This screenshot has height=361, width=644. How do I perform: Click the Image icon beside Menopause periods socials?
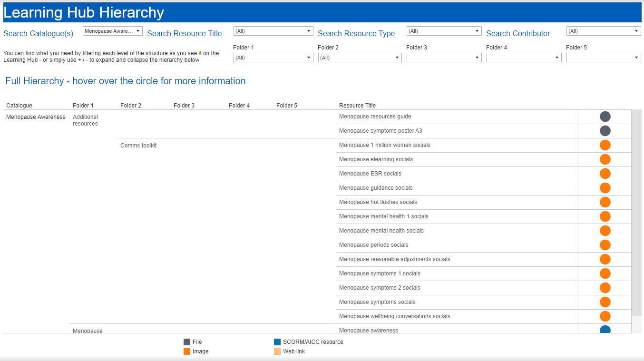tap(604, 245)
